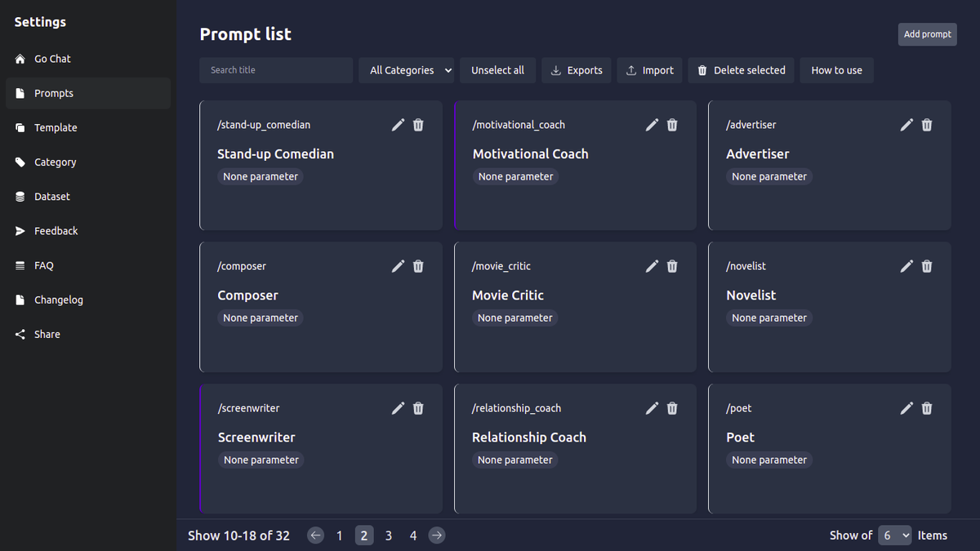Image resolution: width=980 pixels, height=551 pixels.
Task: Select the edit pencil icon on Advertiser
Action: coord(906,125)
